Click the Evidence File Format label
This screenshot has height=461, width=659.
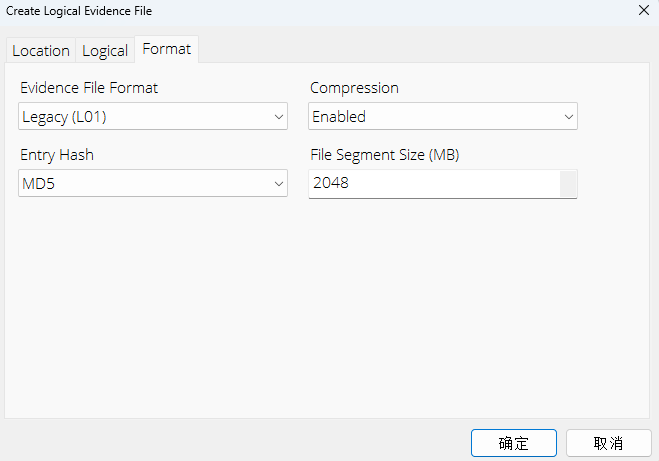click(x=89, y=88)
